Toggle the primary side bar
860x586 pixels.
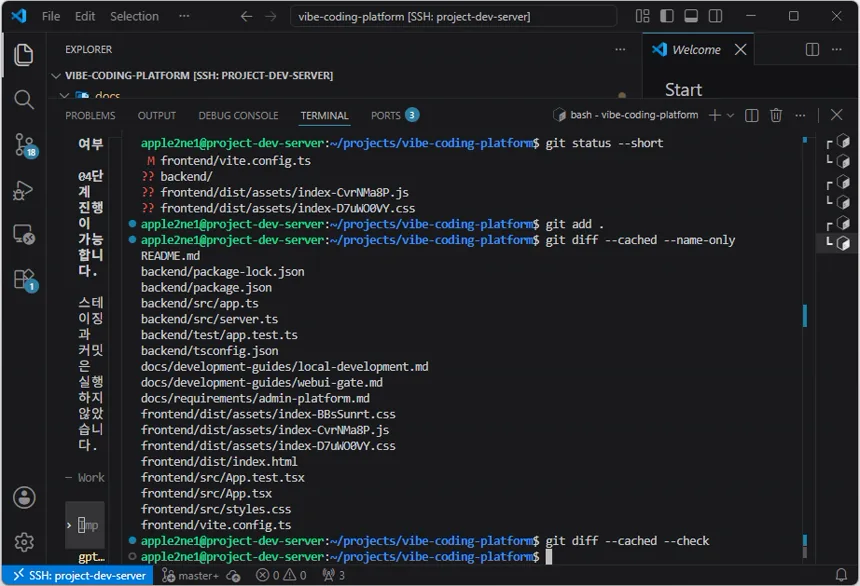(667, 16)
